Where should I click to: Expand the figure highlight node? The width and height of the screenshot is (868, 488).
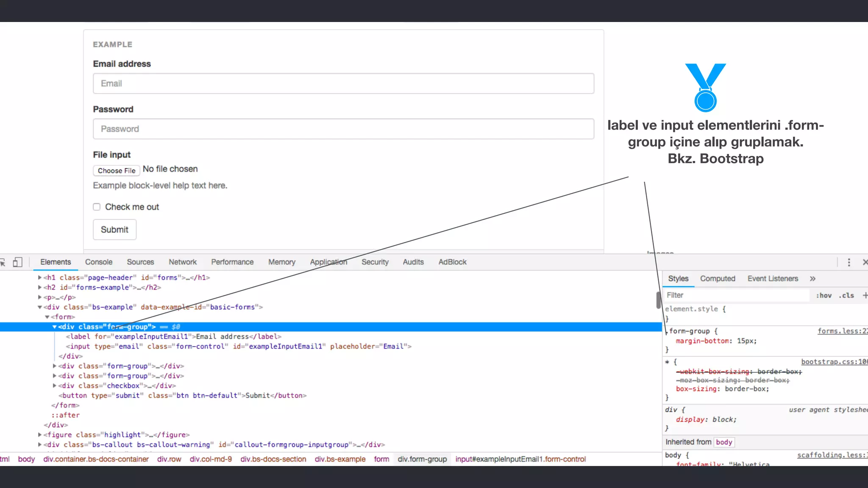(40, 435)
